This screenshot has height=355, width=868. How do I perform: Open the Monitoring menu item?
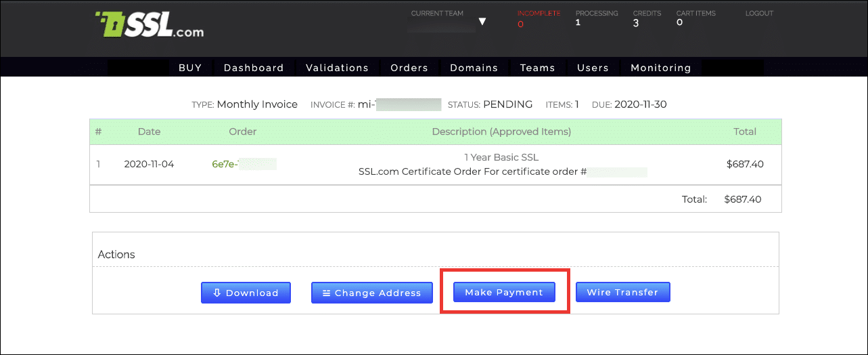(660, 68)
